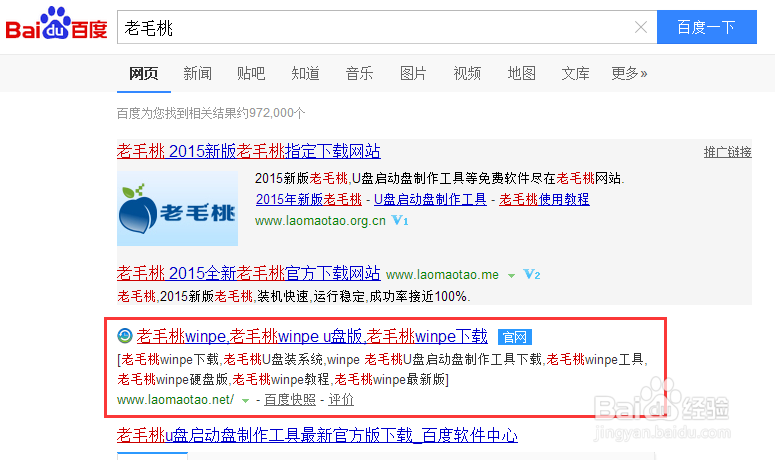This screenshot has width=775, height=460.
Task: Click the snippet line starting with 老毛桃winpe硬盘版
Action: click(283, 379)
